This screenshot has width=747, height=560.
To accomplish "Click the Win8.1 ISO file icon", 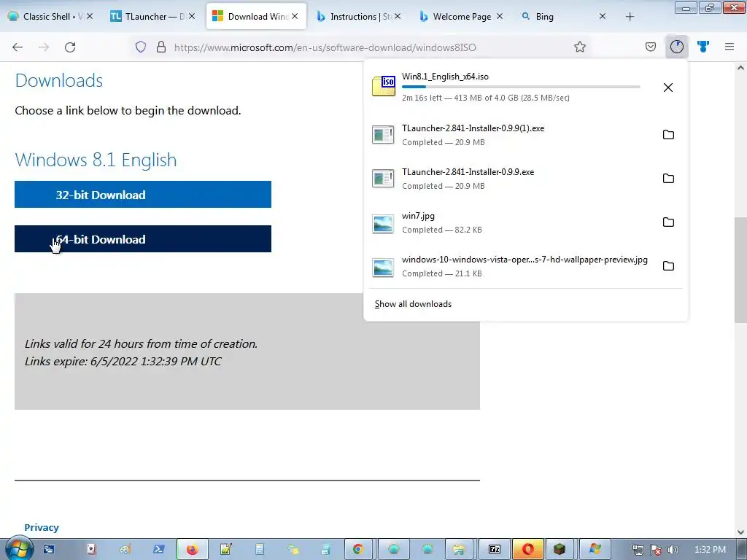I will [x=384, y=86].
